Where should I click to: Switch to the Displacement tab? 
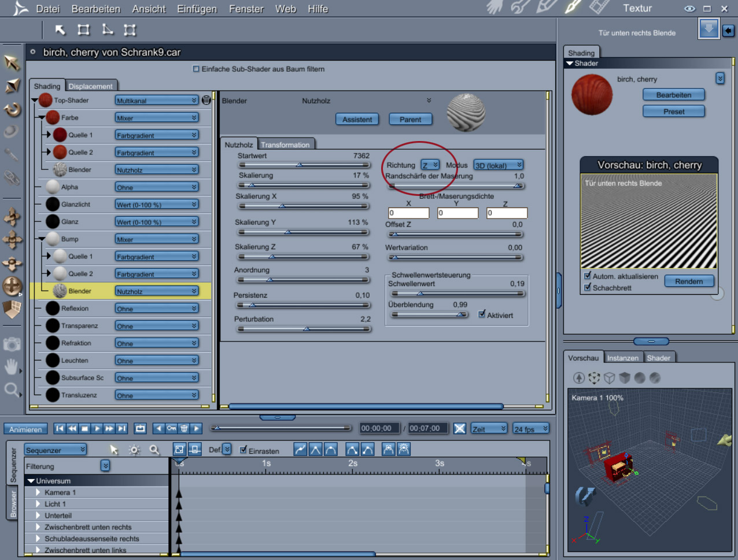pyautogui.click(x=91, y=86)
